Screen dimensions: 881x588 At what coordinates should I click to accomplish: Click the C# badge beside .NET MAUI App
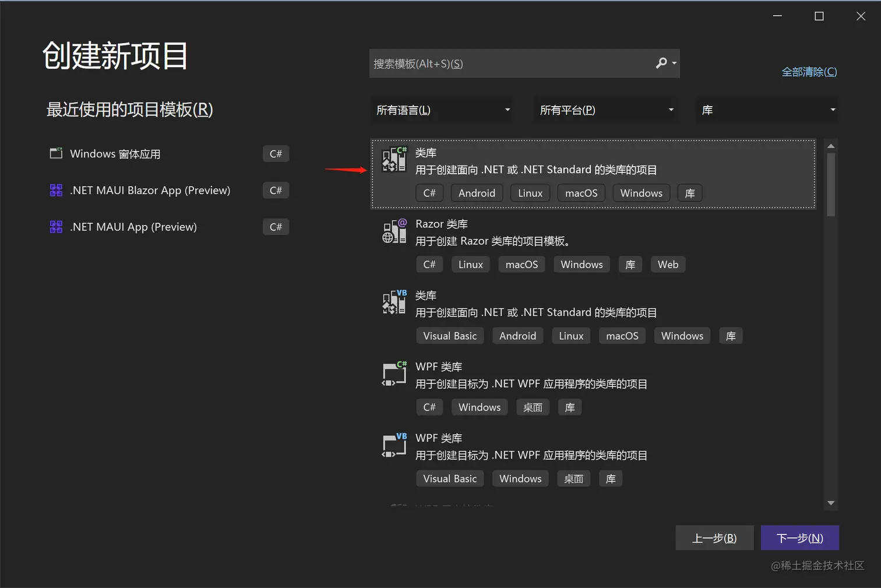[276, 227]
